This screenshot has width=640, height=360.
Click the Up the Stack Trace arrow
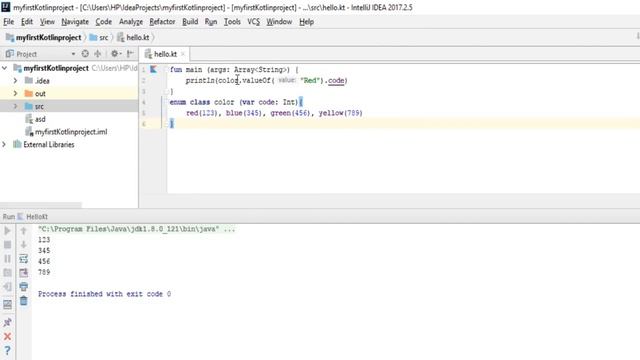pos(24,231)
